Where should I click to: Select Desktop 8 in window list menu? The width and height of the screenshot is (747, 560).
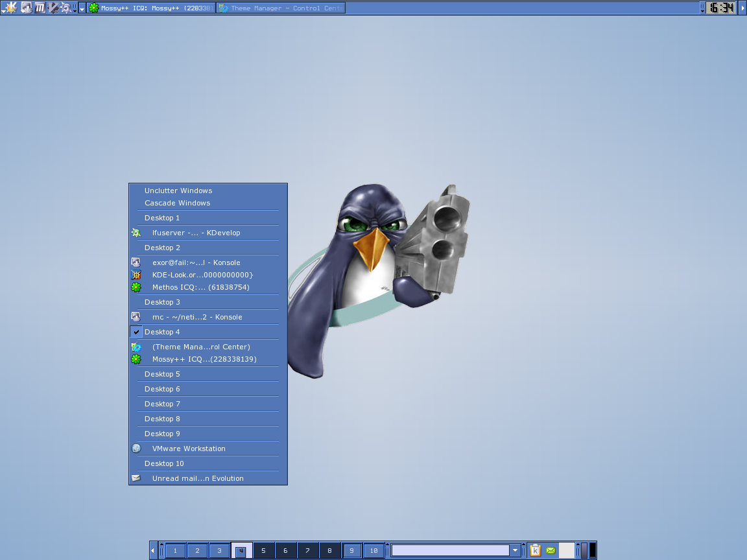tap(208, 419)
